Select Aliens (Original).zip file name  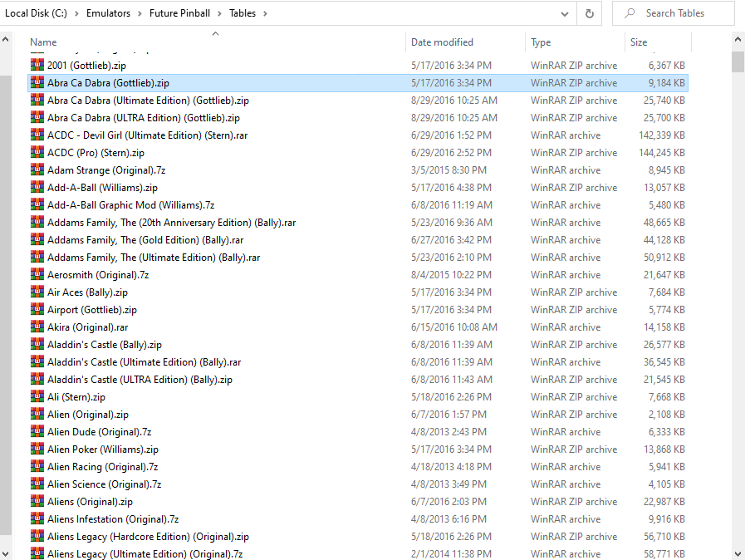tap(90, 502)
